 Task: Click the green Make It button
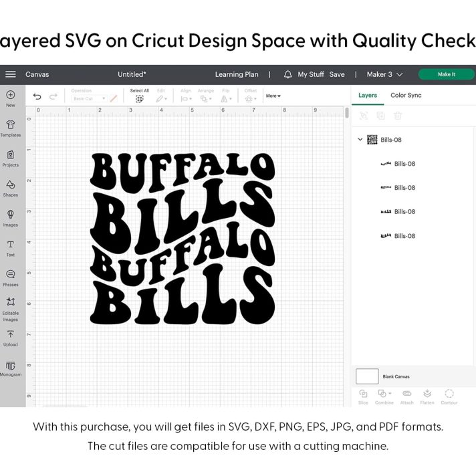[446, 74]
